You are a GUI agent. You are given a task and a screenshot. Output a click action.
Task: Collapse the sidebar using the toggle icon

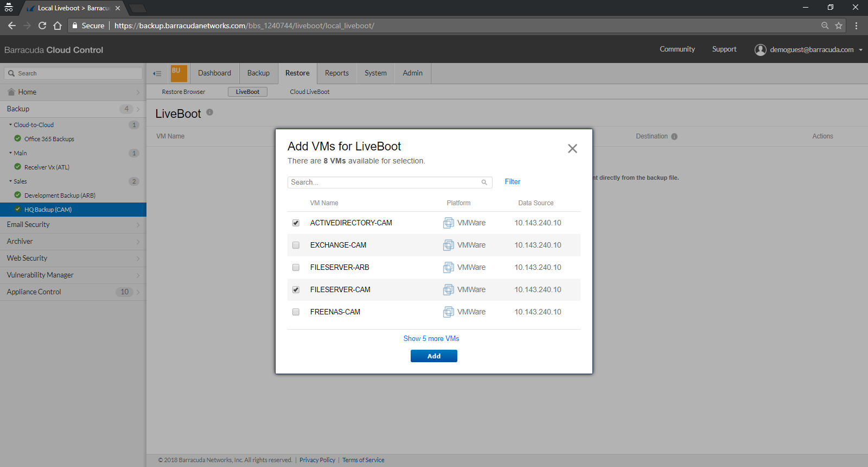157,73
